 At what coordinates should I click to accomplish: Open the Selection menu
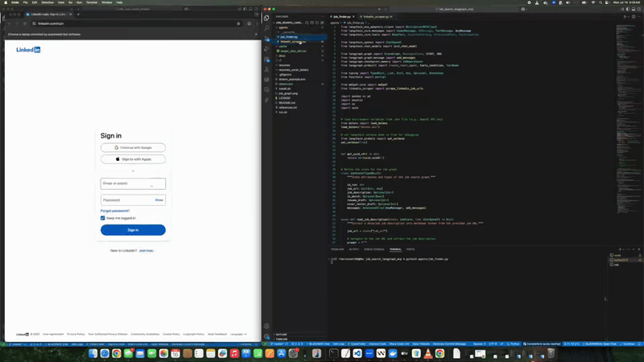point(47,2)
